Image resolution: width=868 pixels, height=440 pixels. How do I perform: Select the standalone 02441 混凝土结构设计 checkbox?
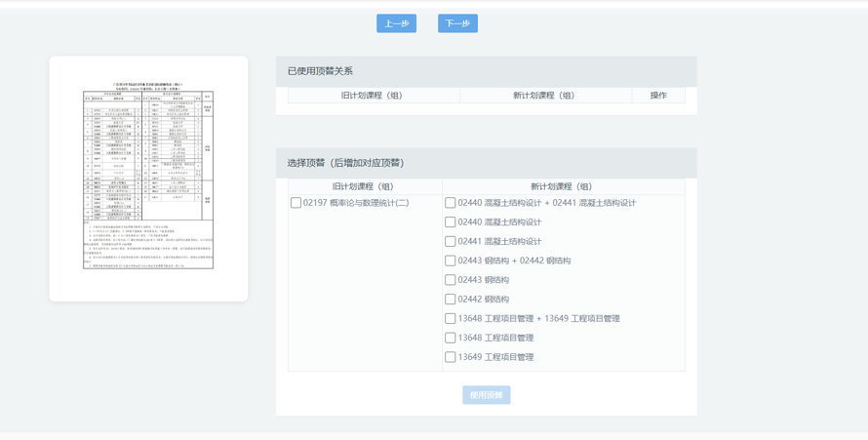(451, 242)
